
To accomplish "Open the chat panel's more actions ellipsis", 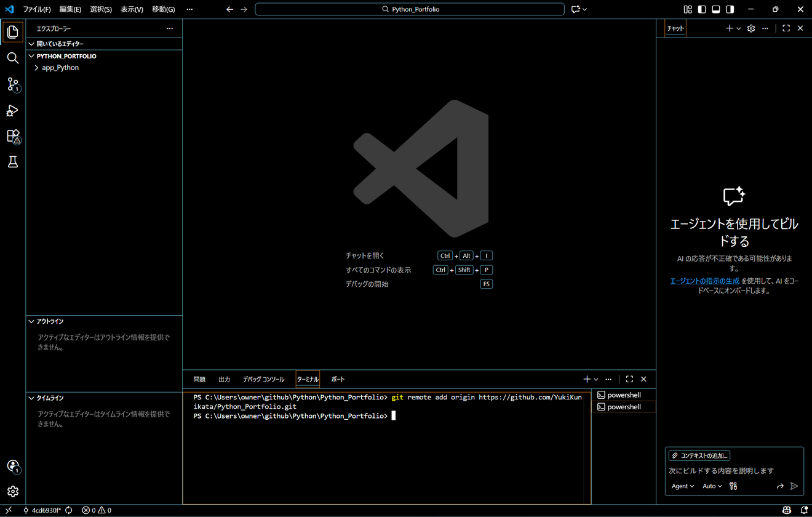I will tap(765, 28).
